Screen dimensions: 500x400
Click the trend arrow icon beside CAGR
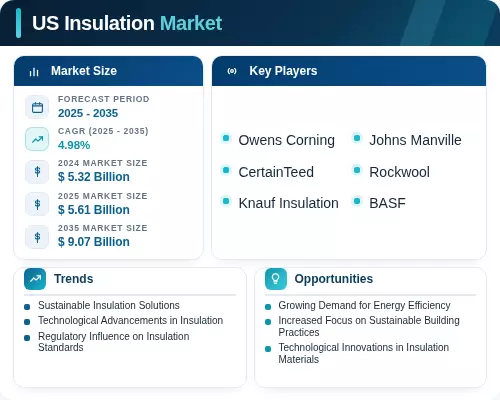[x=37, y=139]
